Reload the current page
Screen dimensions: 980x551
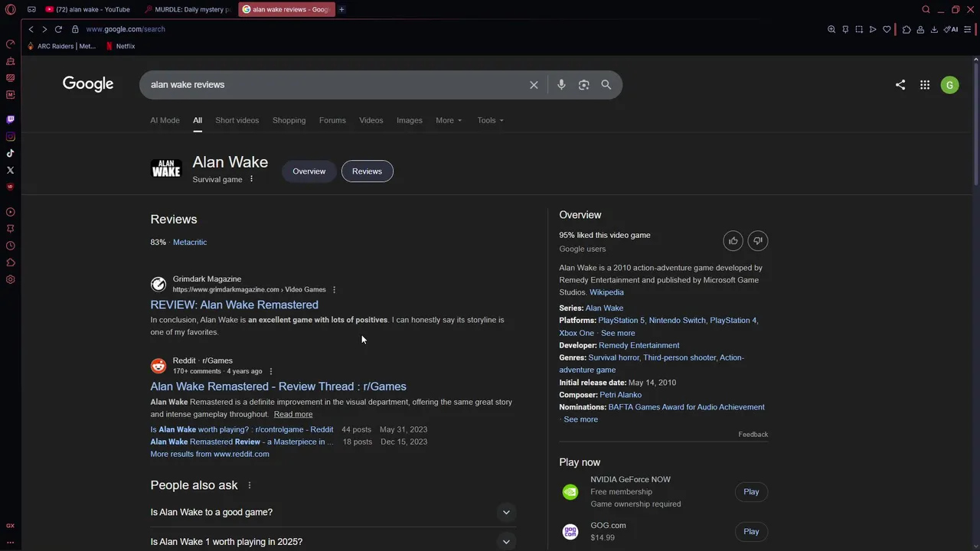[x=58, y=29]
